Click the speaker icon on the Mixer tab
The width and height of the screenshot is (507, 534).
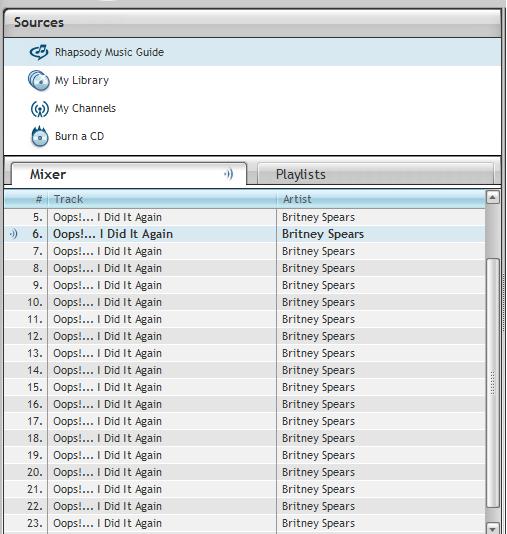coord(229,174)
